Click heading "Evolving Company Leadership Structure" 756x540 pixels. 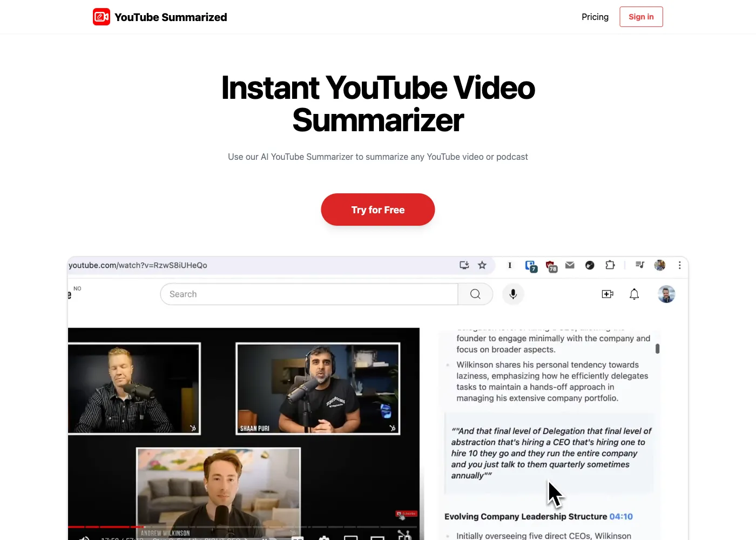525,517
